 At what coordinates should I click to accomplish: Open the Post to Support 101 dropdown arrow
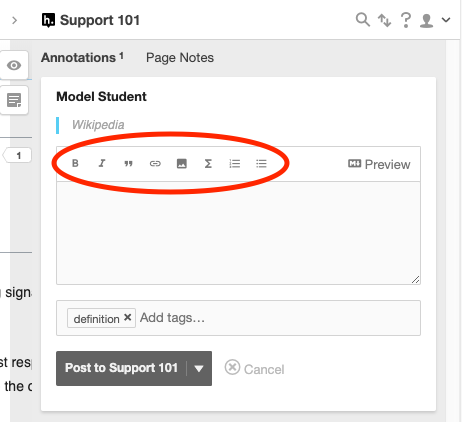tap(199, 368)
